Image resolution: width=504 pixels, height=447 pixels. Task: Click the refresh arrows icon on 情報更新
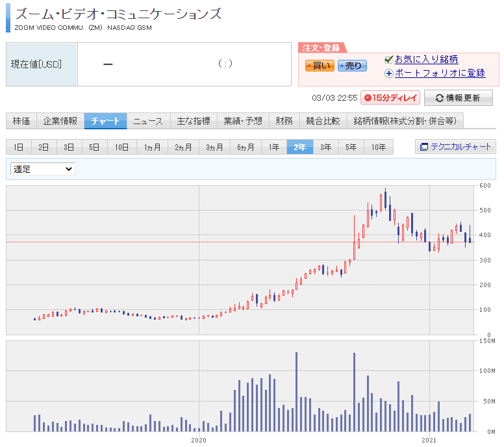click(x=439, y=98)
